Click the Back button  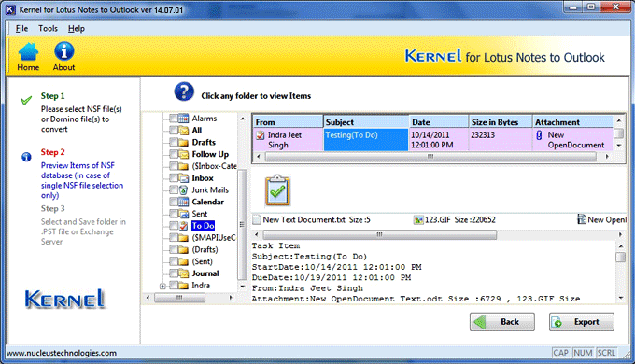click(502, 322)
